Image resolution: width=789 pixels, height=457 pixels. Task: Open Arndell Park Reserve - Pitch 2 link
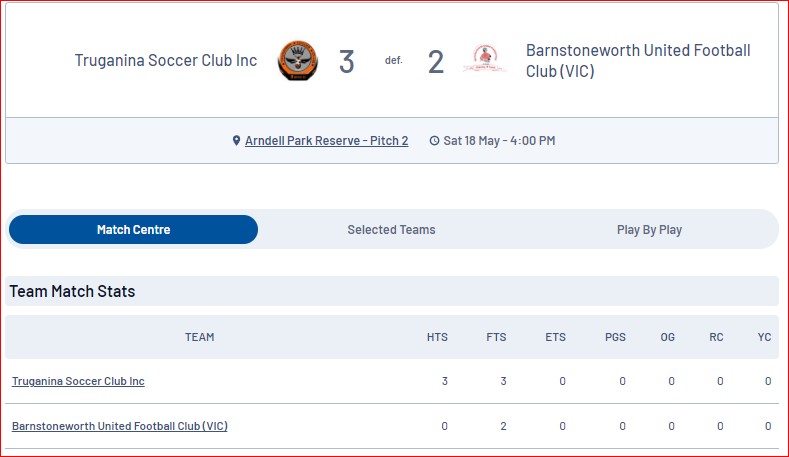[327, 140]
